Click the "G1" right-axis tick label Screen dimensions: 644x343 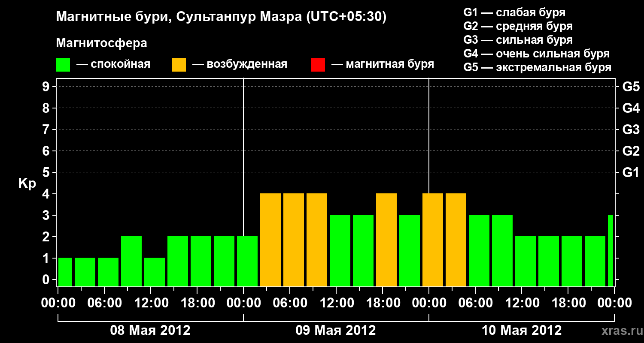[x=631, y=172]
